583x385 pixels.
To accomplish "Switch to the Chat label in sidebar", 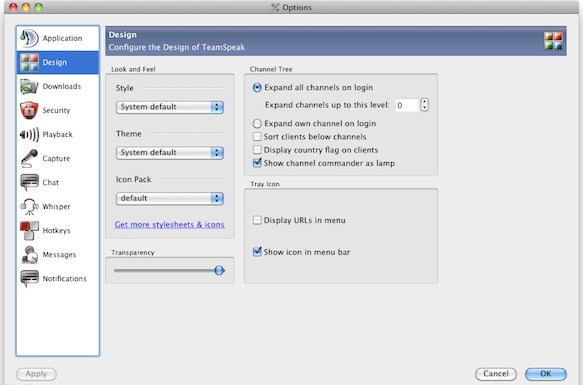I will [51, 183].
